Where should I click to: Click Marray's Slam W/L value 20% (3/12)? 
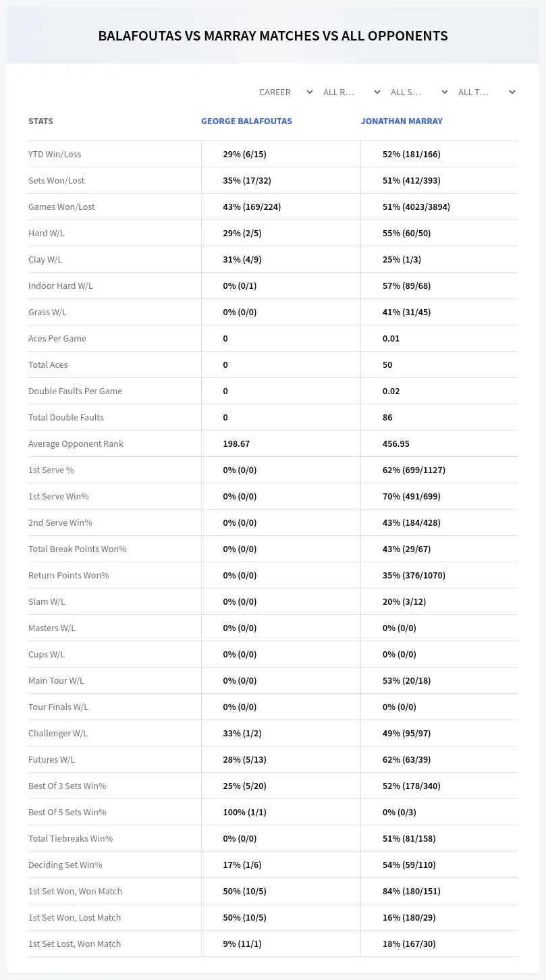point(404,601)
